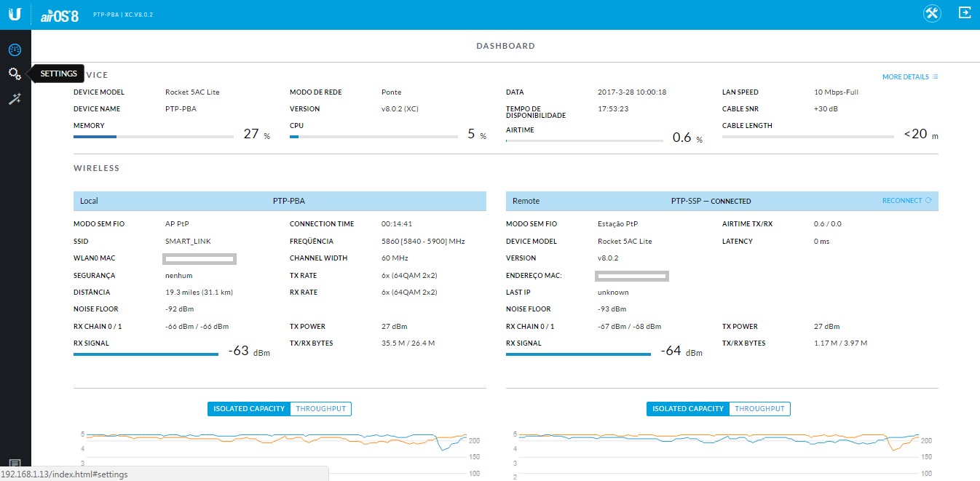Click the logout exit icon
The width and height of the screenshot is (980, 481).
965,13
